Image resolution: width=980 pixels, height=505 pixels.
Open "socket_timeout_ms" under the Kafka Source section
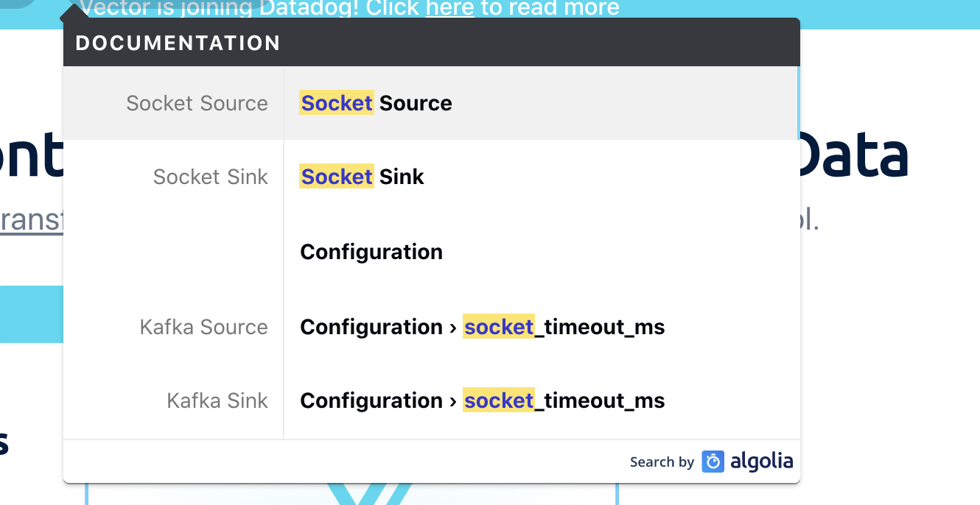[482, 327]
